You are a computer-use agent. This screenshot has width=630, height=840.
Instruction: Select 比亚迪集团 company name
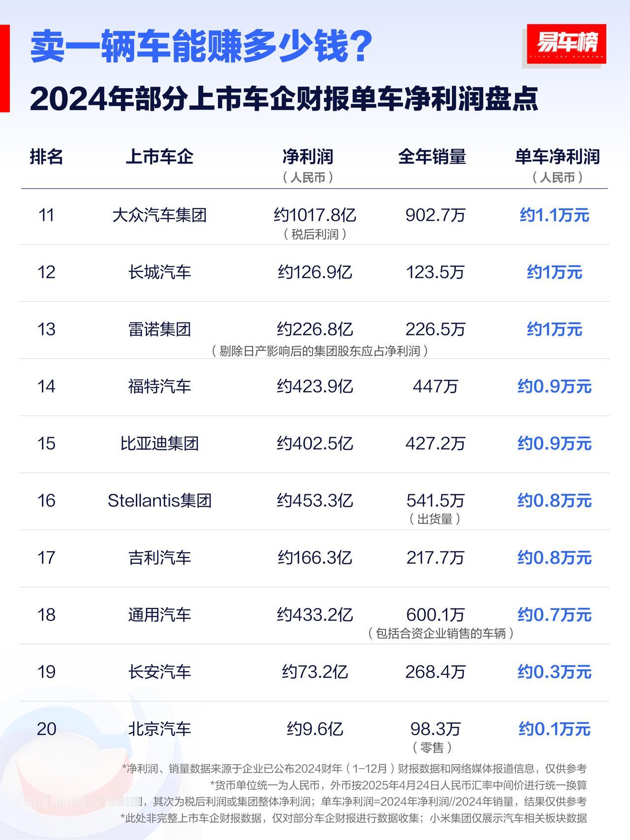coord(159,443)
